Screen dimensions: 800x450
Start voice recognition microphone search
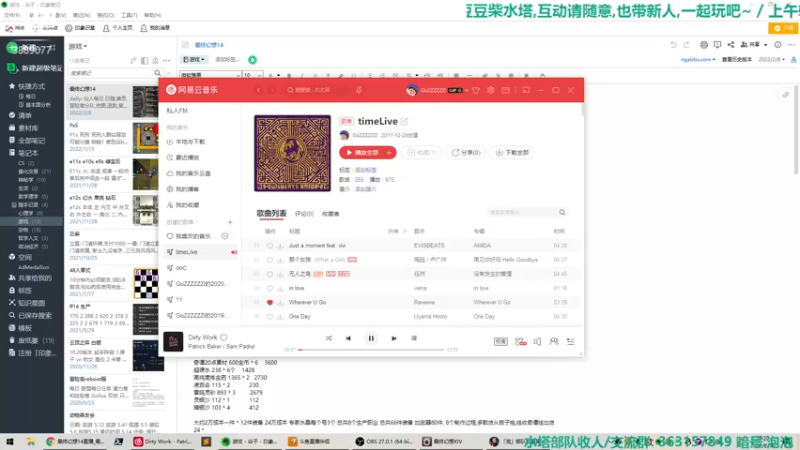coord(359,90)
